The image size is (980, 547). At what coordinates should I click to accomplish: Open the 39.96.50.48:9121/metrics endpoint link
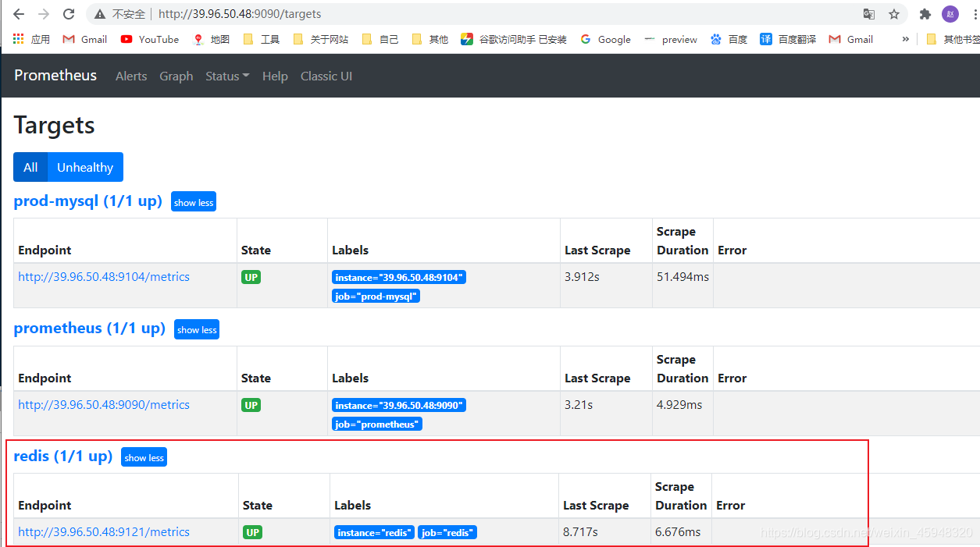104,532
